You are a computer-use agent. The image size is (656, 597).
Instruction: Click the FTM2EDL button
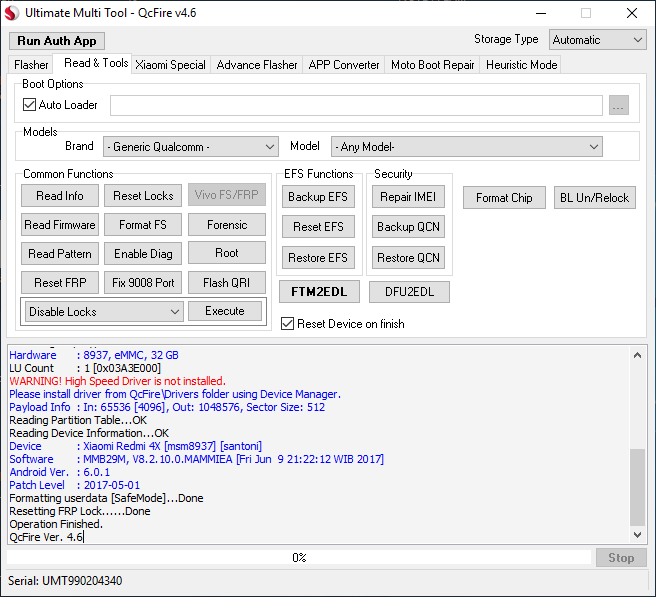319,292
